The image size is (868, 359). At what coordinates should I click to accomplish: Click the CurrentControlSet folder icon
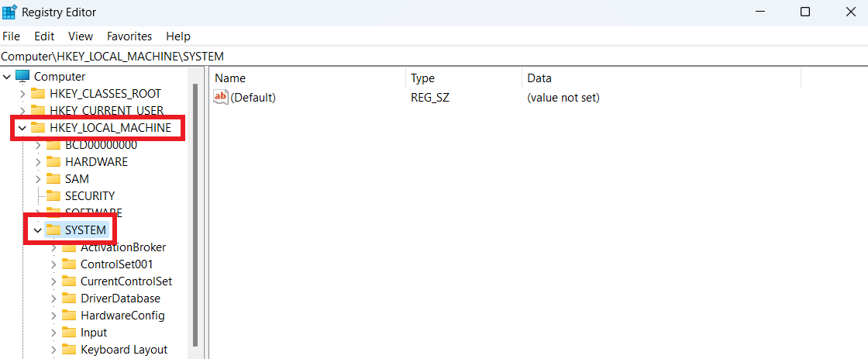pyautogui.click(x=69, y=281)
